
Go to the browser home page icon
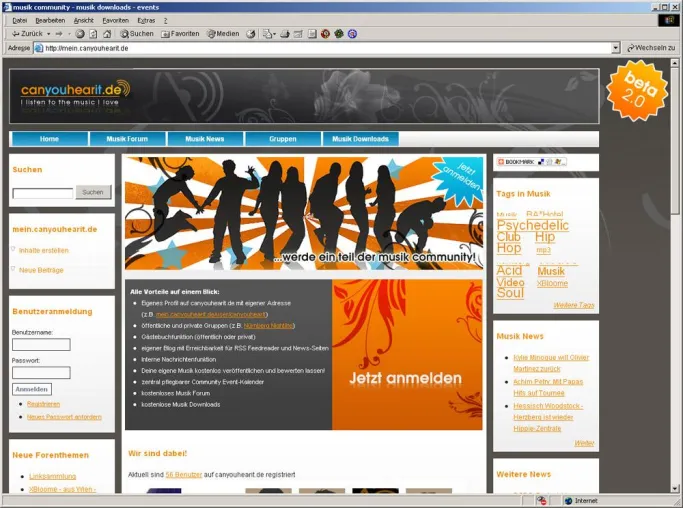click(107, 34)
